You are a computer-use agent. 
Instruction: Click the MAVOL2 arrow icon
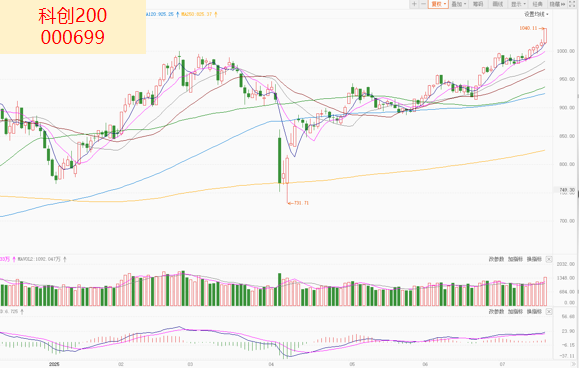coord(65,259)
